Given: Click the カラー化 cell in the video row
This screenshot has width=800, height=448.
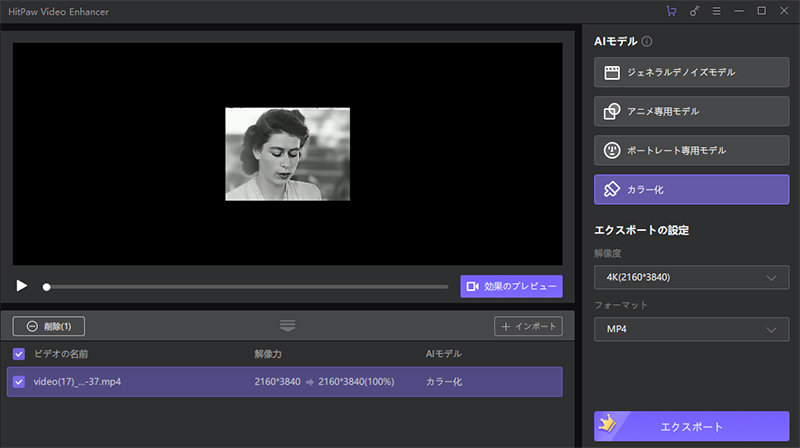Looking at the screenshot, I should [444, 382].
